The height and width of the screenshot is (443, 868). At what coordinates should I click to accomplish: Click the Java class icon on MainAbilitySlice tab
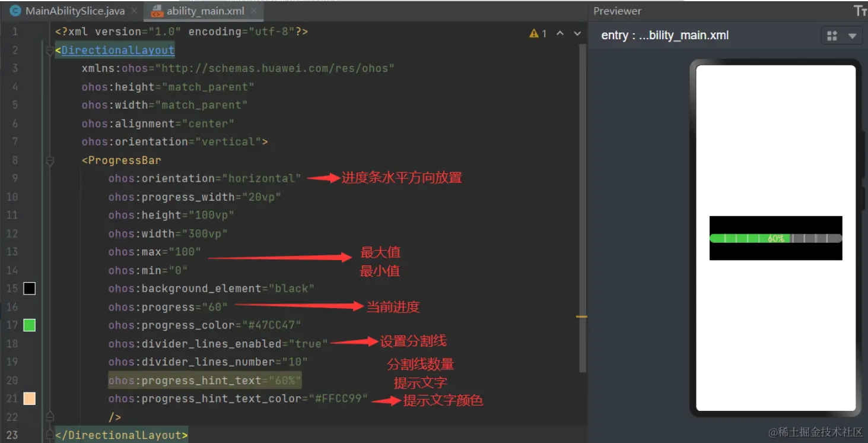(15, 11)
